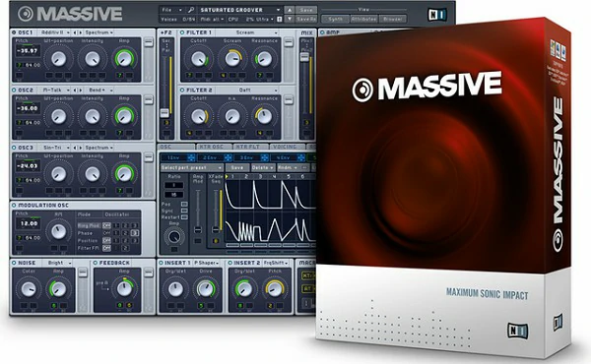Click performer part Save button
This screenshot has width=591, height=364.
(237, 167)
